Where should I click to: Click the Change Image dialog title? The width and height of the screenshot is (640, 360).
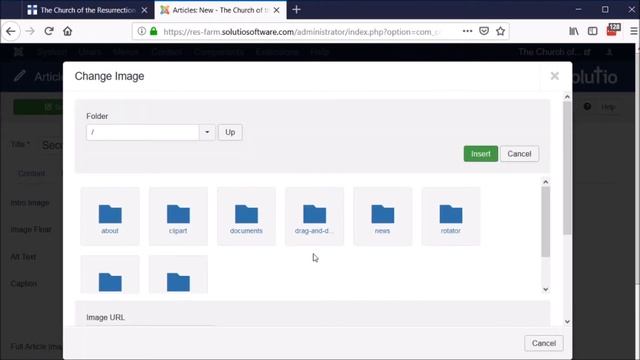click(x=109, y=76)
